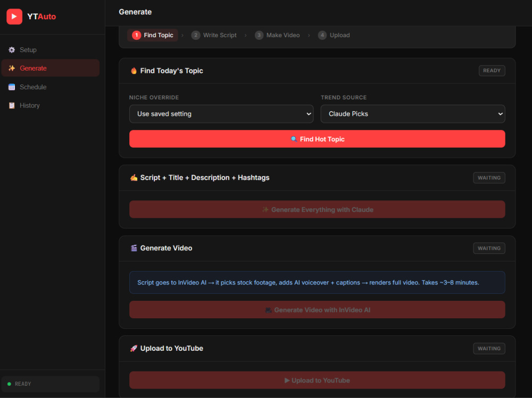Click the step 2 number circle

click(195, 35)
